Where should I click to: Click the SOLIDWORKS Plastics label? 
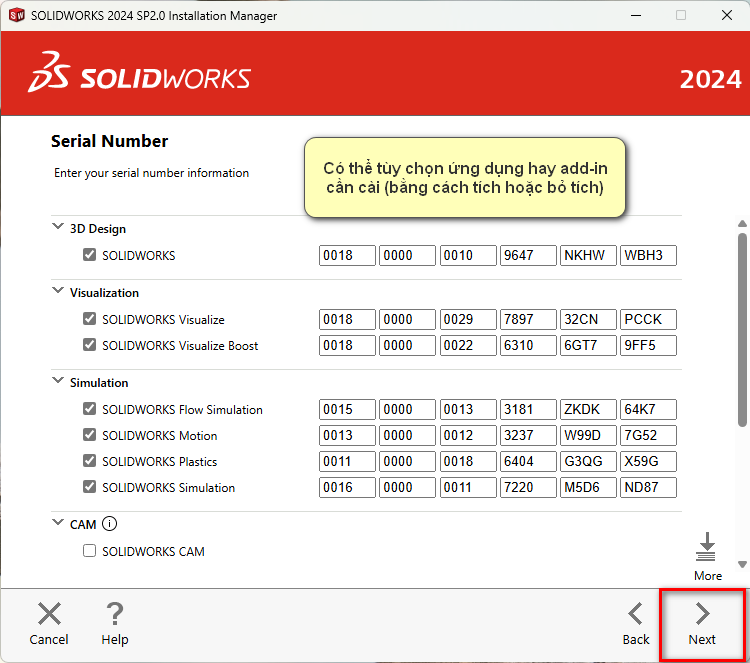point(159,462)
